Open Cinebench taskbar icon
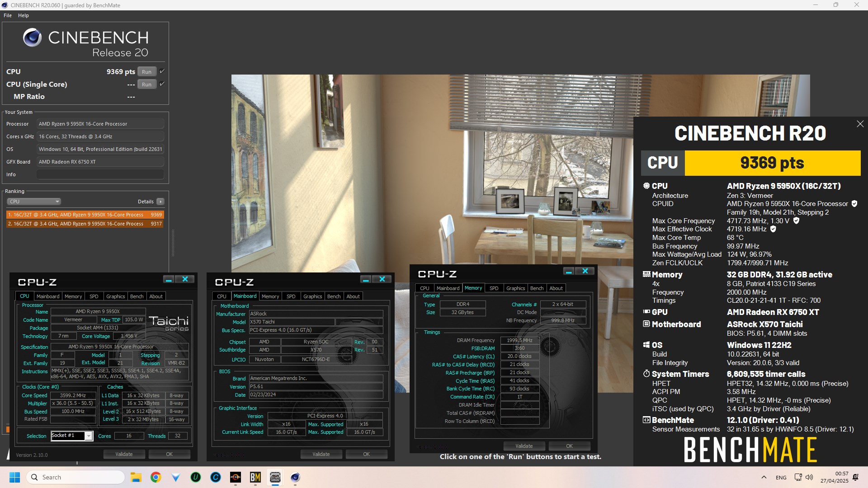 (x=295, y=477)
